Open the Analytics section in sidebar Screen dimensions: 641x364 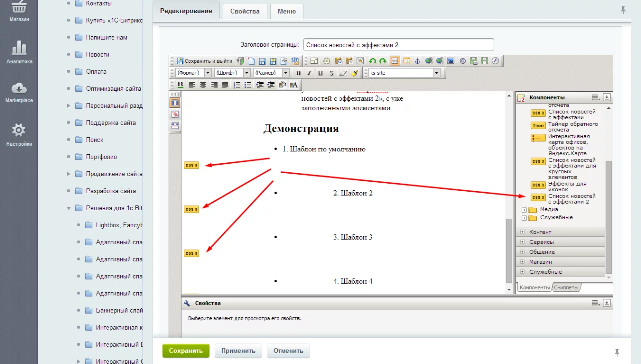[19, 53]
